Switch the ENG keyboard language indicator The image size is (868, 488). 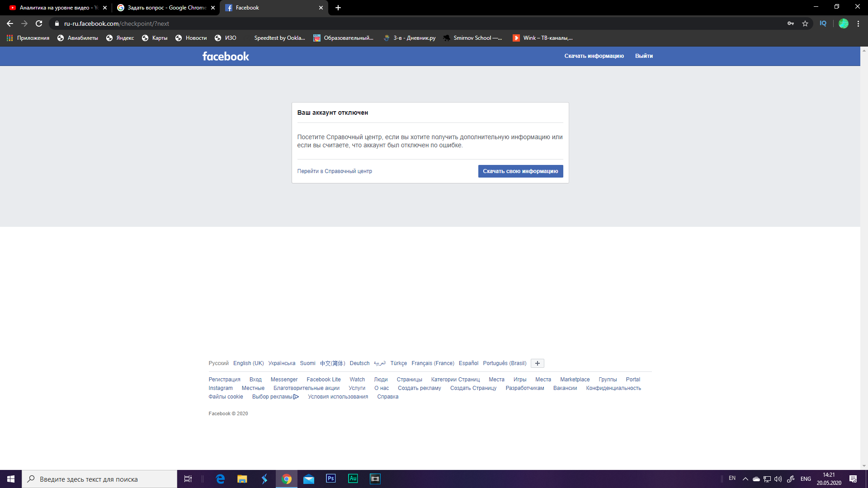tap(806, 479)
